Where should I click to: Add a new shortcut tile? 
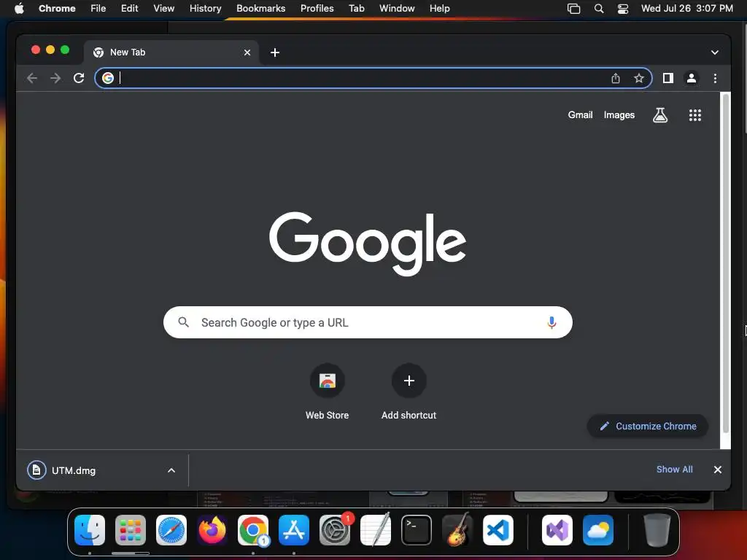pyautogui.click(x=409, y=392)
